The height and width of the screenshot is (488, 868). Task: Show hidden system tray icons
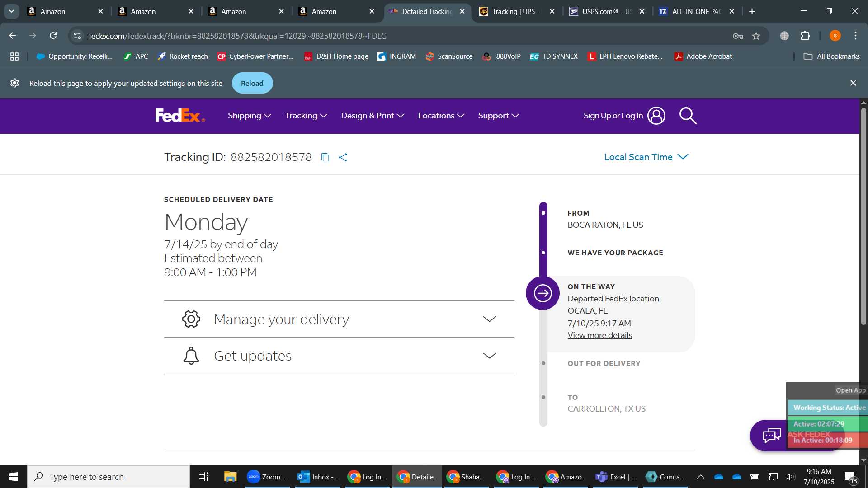[x=700, y=477]
